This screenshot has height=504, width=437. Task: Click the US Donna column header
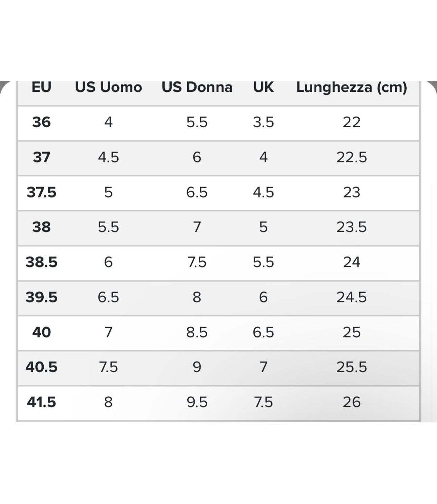(x=197, y=87)
